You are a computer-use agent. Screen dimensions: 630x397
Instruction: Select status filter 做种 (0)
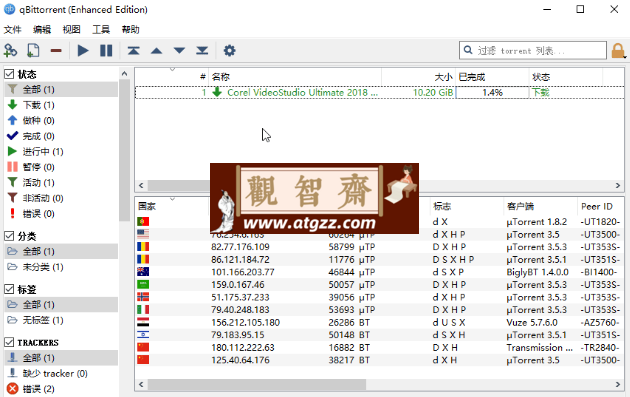pyautogui.click(x=61, y=120)
